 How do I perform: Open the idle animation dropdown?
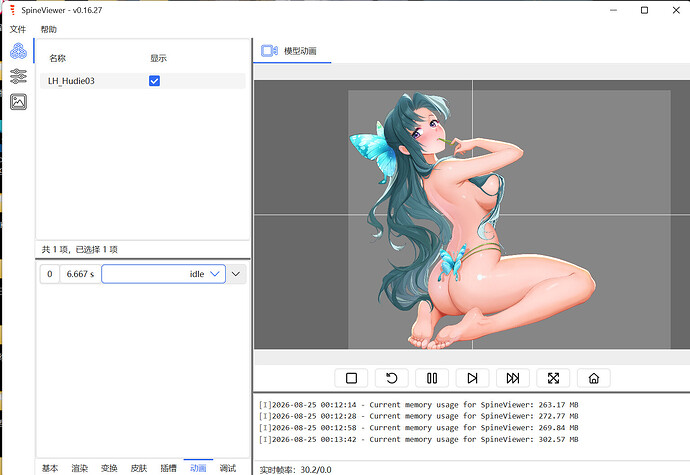[164, 274]
